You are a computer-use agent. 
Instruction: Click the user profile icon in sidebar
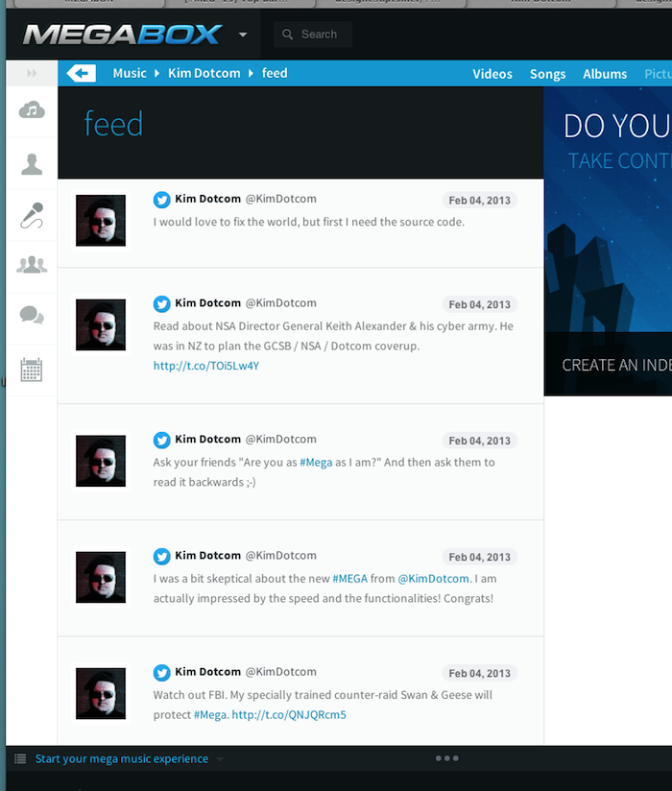pyautogui.click(x=32, y=165)
